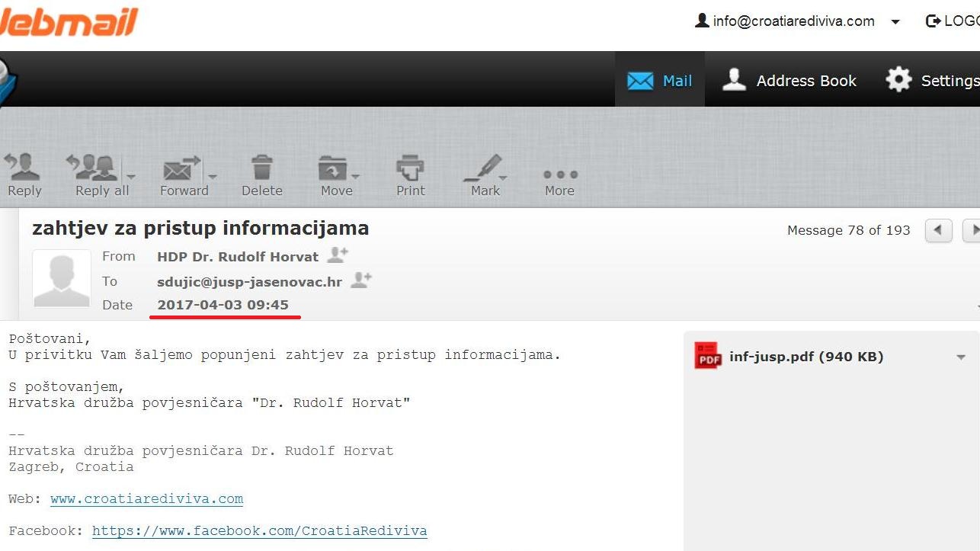Expand the Reply all options arrow
980x551 pixels.
coord(130,176)
